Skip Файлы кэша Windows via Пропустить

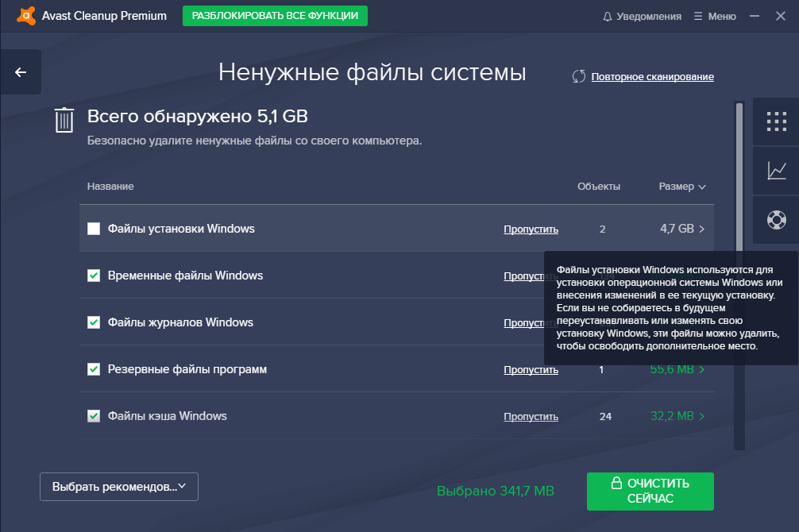[531, 417]
